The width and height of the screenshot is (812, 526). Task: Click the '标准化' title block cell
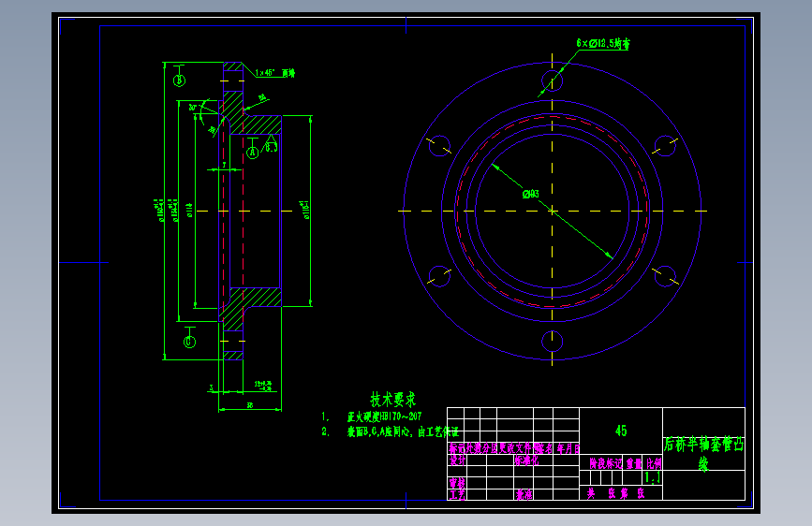pos(526,460)
